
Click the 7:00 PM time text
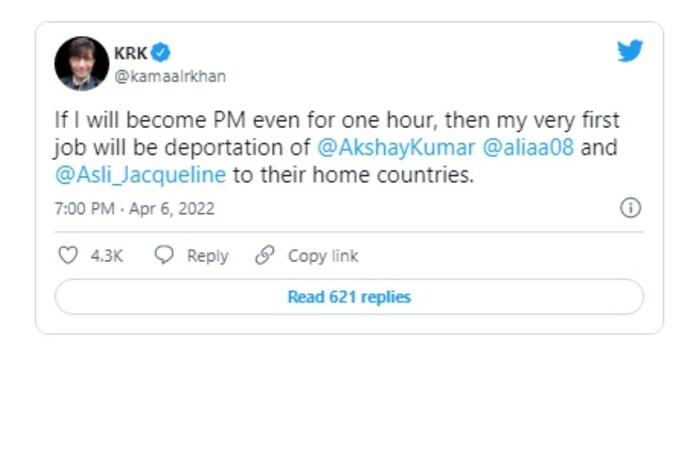click(85, 209)
